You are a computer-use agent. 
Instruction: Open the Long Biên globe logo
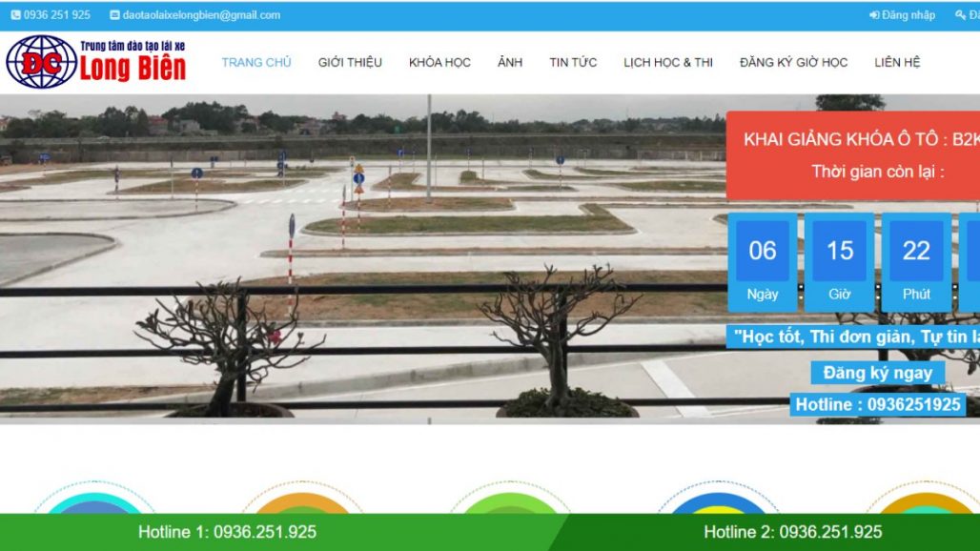(41, 62)
